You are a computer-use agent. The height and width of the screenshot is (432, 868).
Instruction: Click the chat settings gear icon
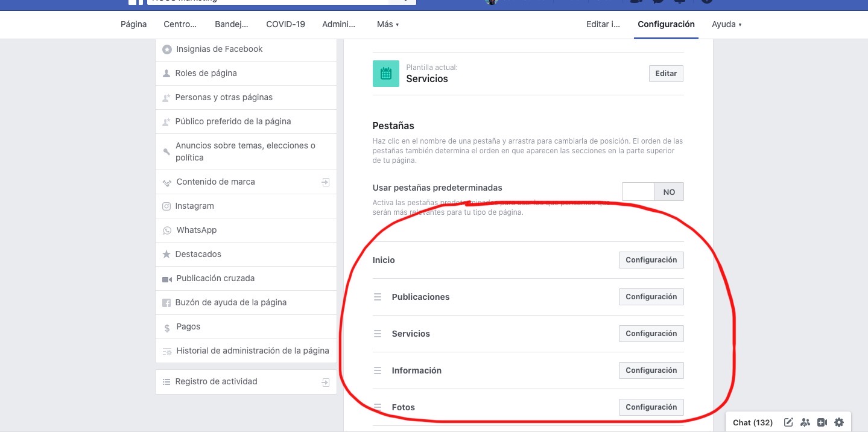(x=838, y=422)
